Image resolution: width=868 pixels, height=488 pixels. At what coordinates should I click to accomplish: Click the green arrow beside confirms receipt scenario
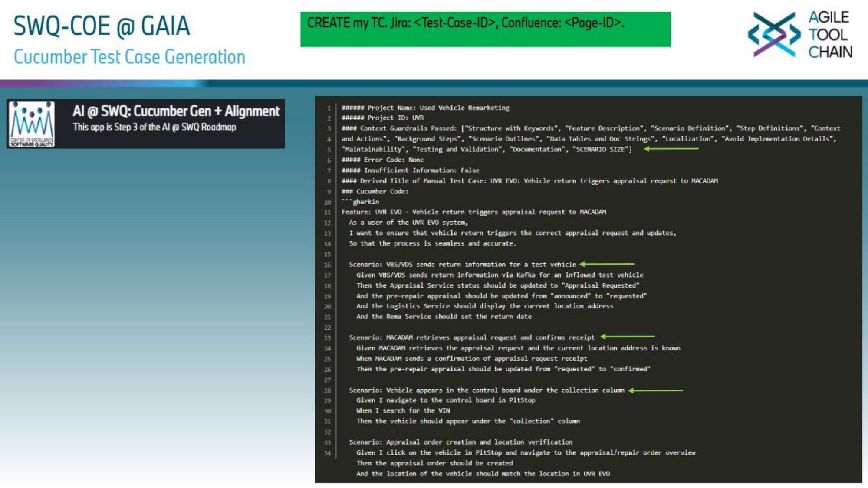point(628,337)
